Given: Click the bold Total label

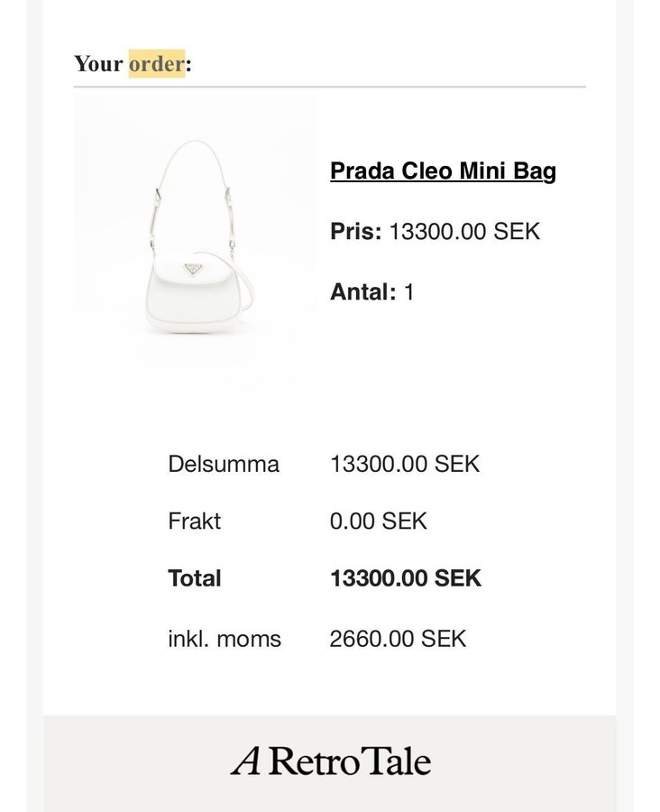Looking at the screenshot, I should pyautogui.click(x=194, y=578).
